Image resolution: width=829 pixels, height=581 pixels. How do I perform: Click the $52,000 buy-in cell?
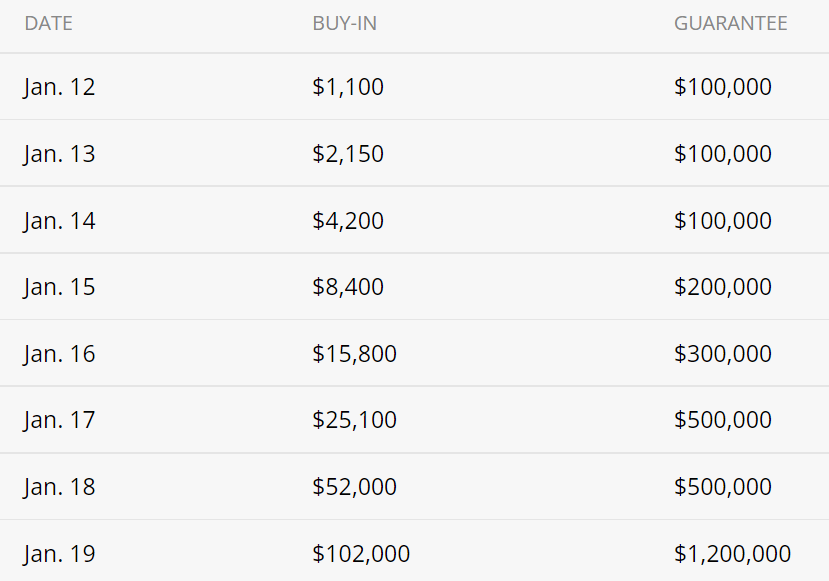[354, 487]
